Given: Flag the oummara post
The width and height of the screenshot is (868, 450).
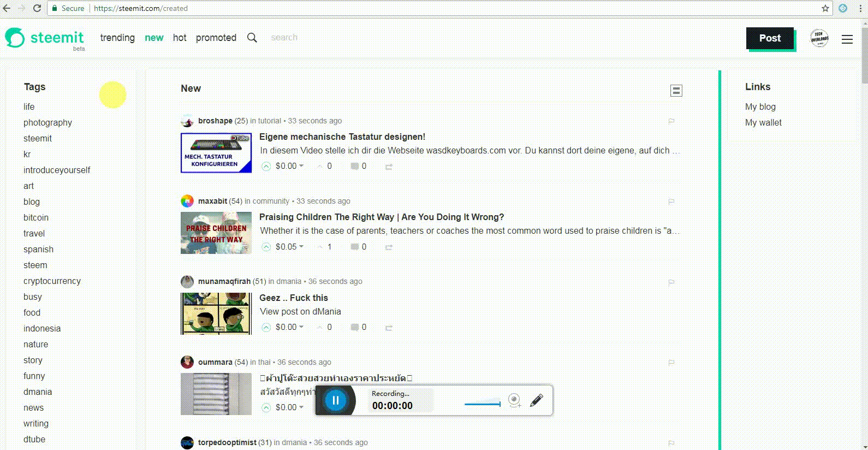Looking at the screenshot, I should tap(671, 363).
